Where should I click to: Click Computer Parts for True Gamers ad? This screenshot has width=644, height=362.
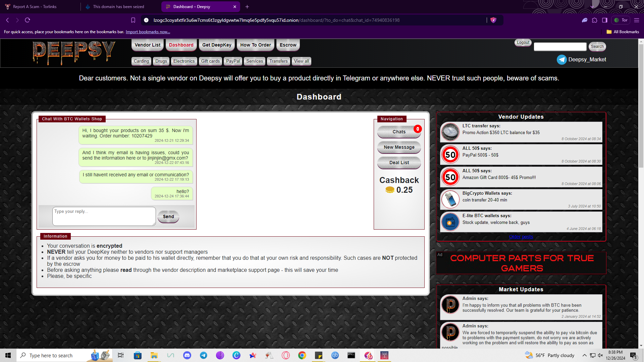tap(521, 263)
